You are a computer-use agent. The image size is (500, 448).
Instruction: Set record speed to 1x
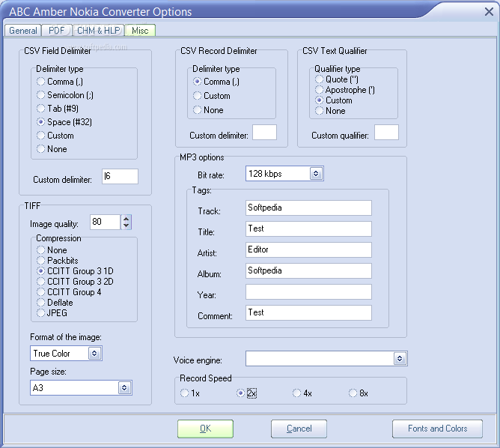click(190, 393)
